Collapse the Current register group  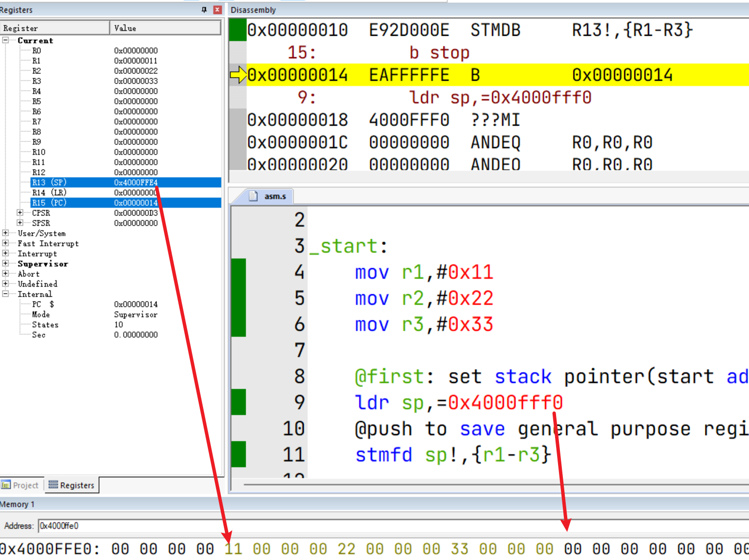[5, 41]
